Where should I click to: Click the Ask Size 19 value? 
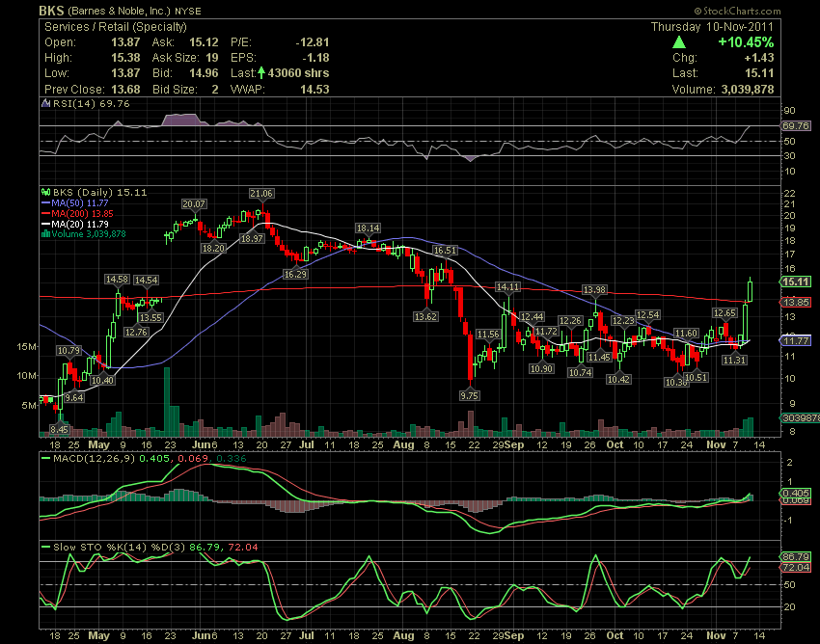212,58
